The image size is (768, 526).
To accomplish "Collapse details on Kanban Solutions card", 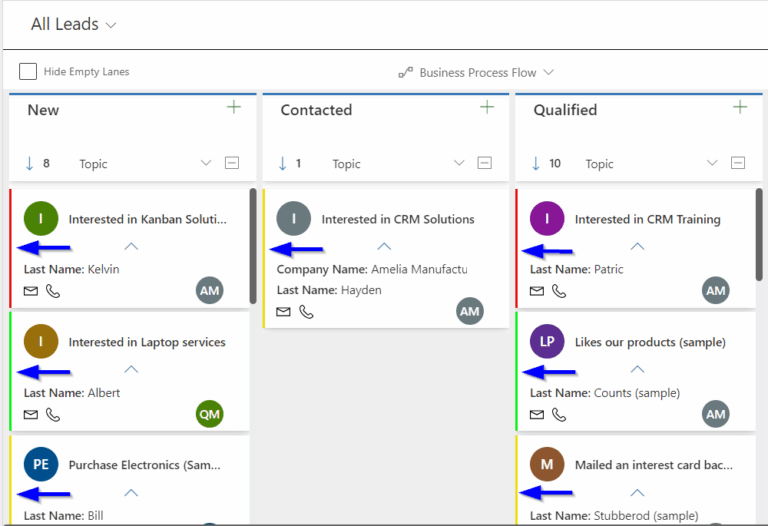I will pyautogui.click(x=131, y=246).
